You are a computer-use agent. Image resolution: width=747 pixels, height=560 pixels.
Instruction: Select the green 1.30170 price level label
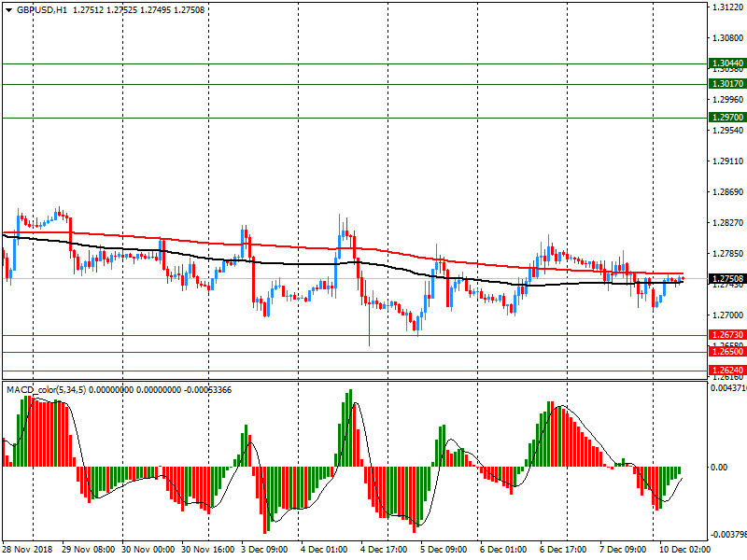[727, 84]
